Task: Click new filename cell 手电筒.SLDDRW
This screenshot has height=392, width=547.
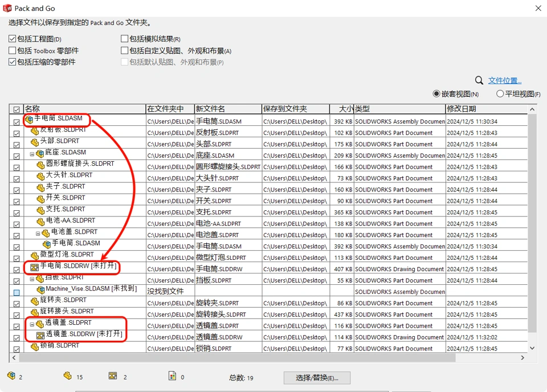Action: click(228, 269)
